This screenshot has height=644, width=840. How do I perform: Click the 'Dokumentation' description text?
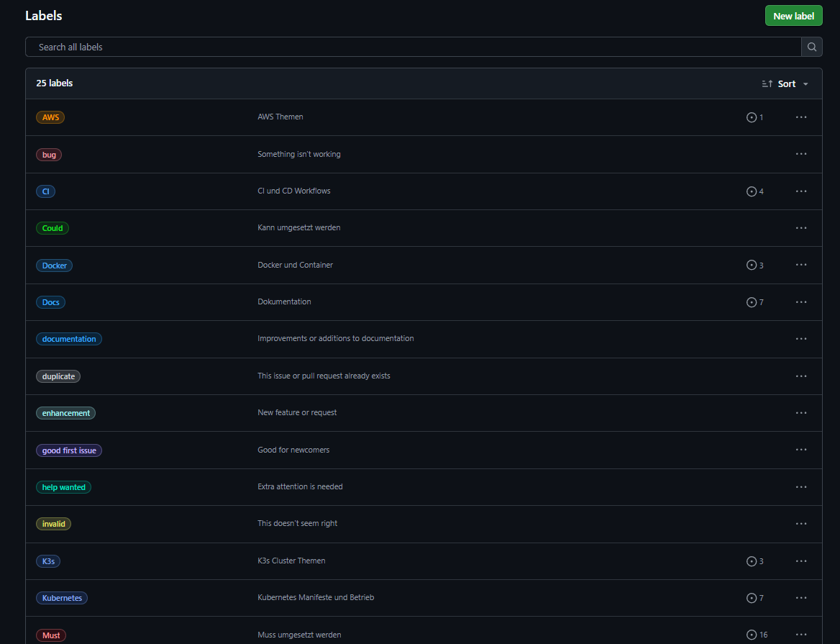tap(284, 301)
